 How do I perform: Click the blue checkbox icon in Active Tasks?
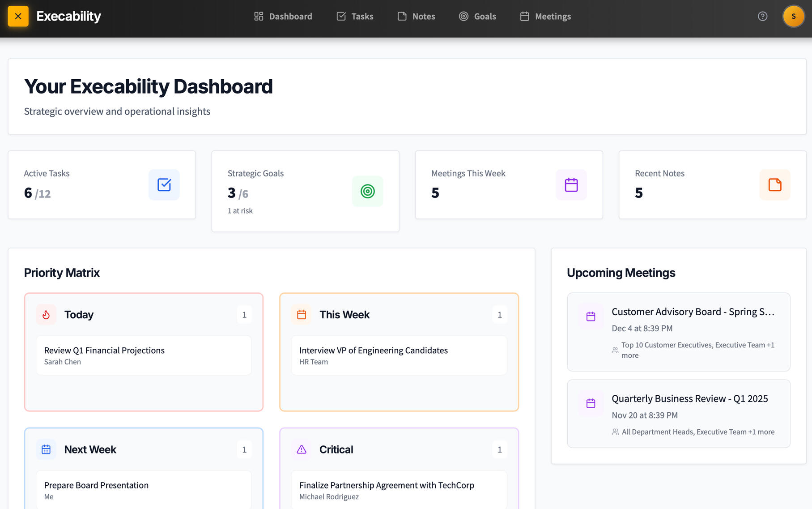(x=164, y=185)
